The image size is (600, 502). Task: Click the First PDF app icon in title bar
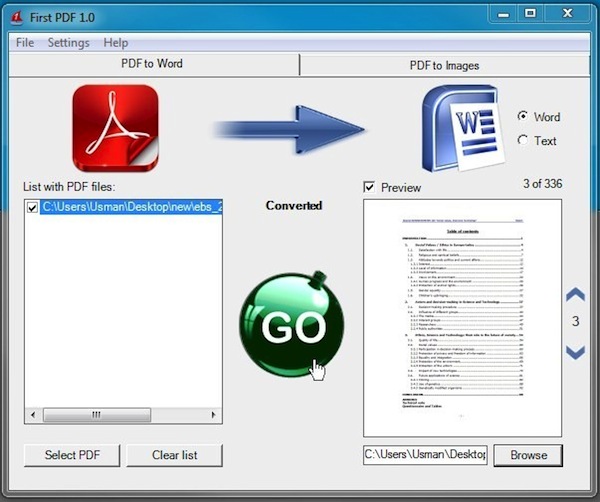[x=16, y=17]
